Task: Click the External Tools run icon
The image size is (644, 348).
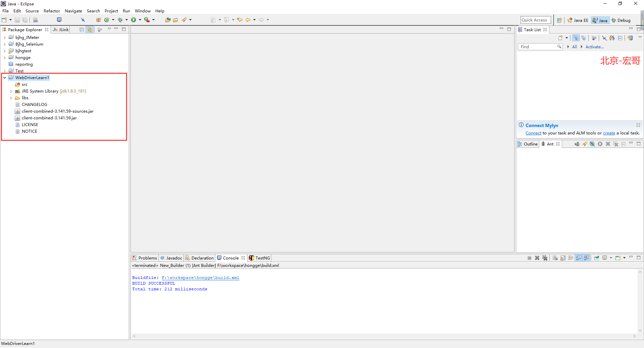Action: [x=147, y=20]
